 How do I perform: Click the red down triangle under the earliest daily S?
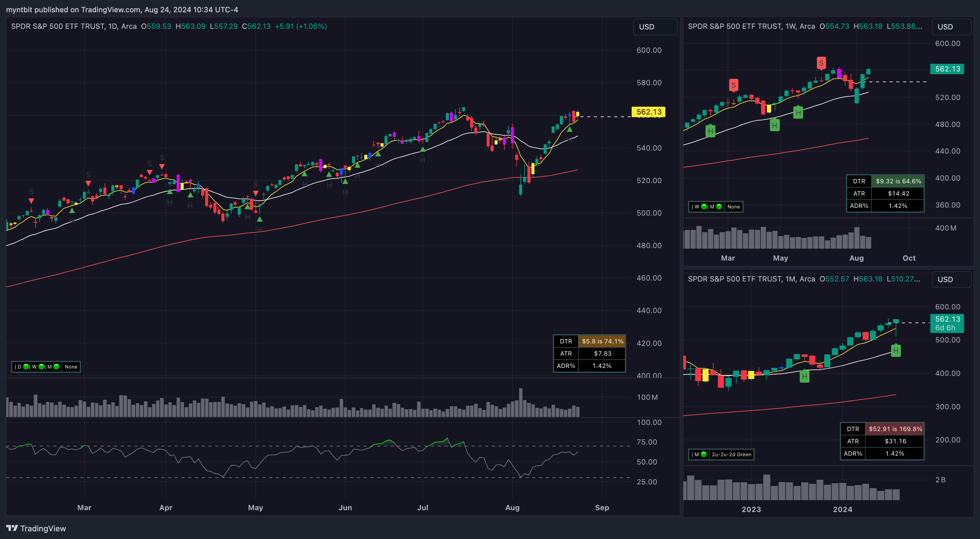coord(31,201)
